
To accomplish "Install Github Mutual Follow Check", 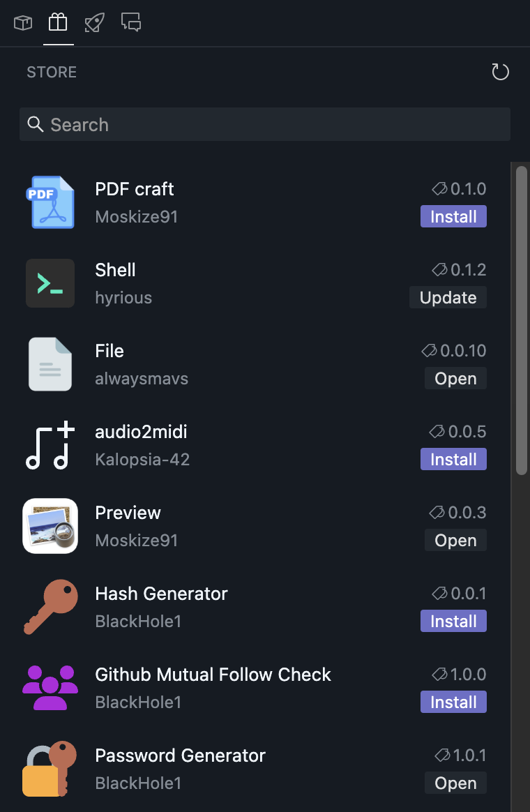I will coord(453,702).
